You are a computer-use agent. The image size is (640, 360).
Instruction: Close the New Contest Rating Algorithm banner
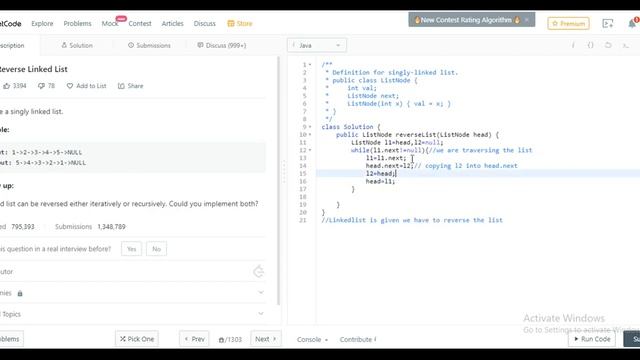[527, 20]
